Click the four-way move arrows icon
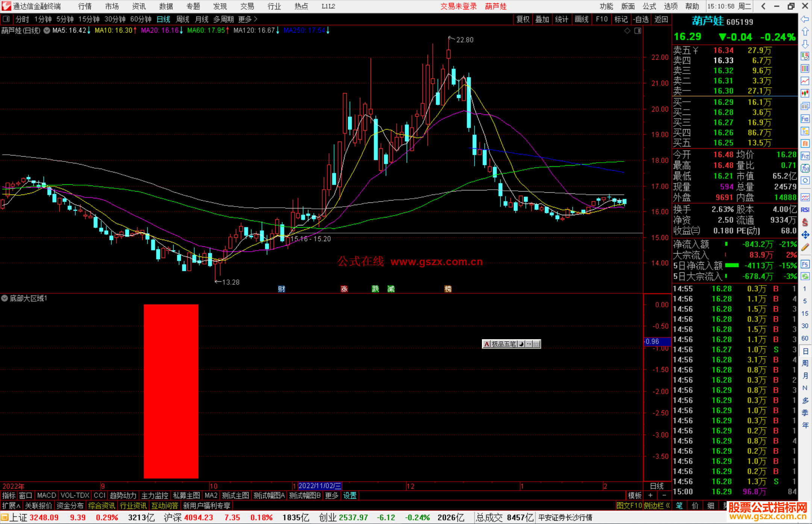812x524 pixels. point(805,235)
